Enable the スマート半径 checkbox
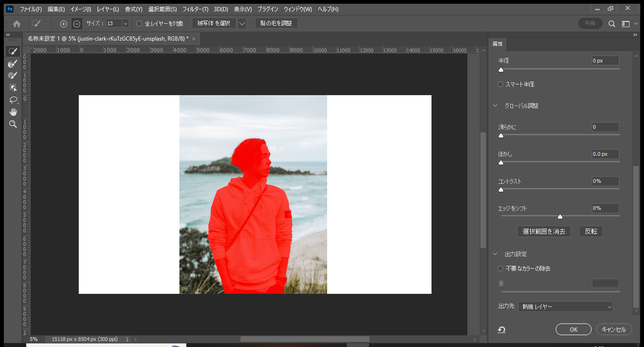The width and height of the screenshot is (644, 347). (x=500, y=84)
